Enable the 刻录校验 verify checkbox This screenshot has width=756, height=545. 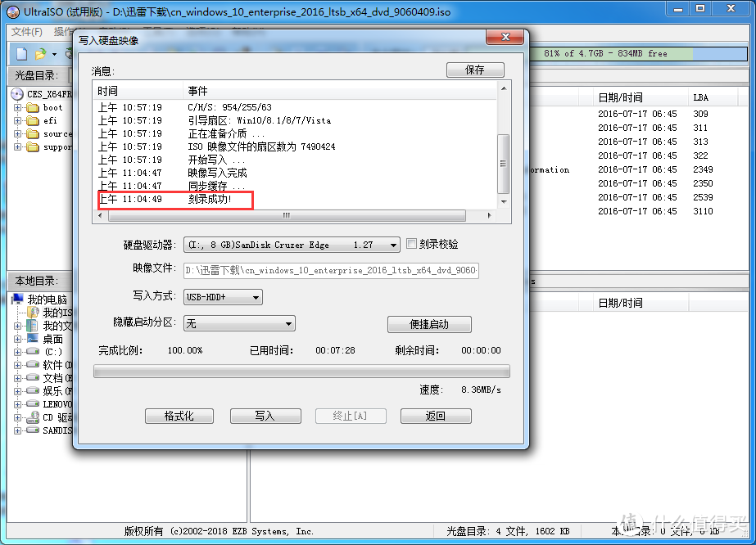(411, 244)
